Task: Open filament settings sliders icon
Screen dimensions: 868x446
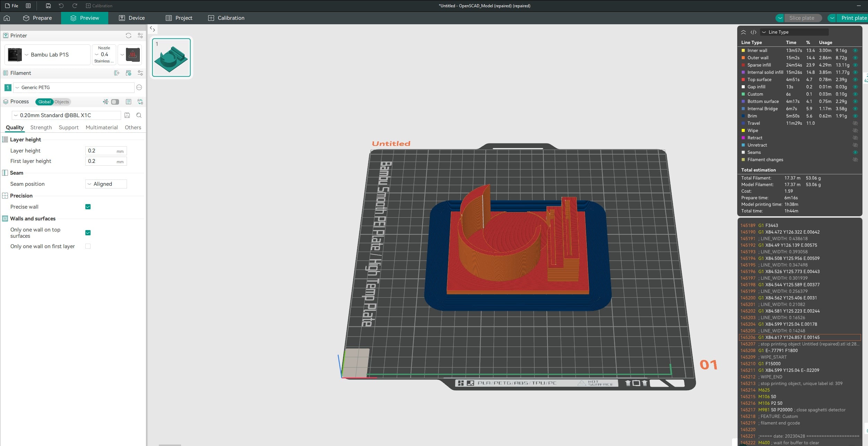Action: point(140,73)
